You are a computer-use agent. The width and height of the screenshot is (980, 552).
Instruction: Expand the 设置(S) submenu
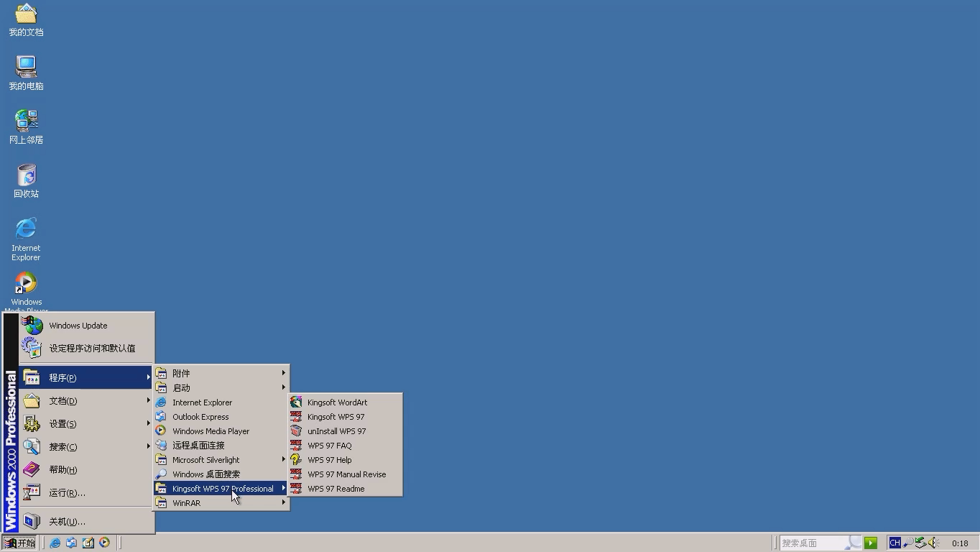(86, 423)
